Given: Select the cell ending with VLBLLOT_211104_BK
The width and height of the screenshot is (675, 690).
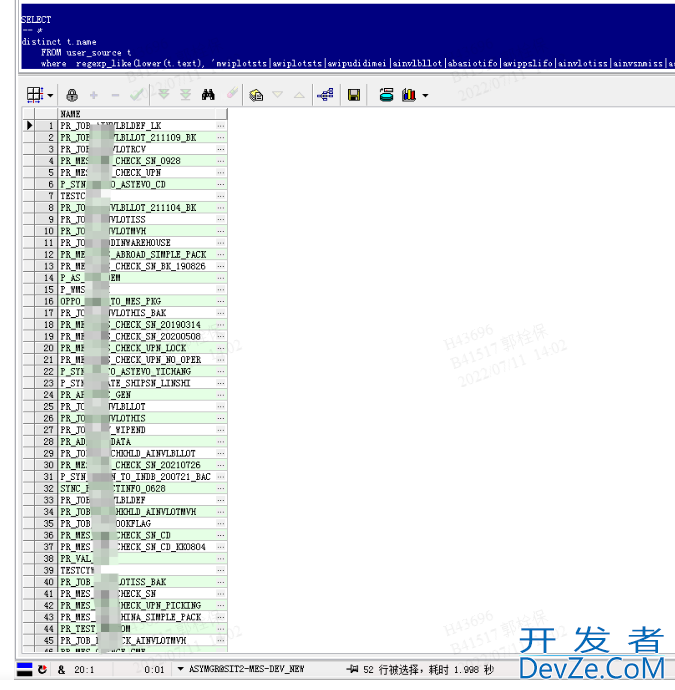Looking at the screenshot, I should pyautogui.click(x=137, y=208).
